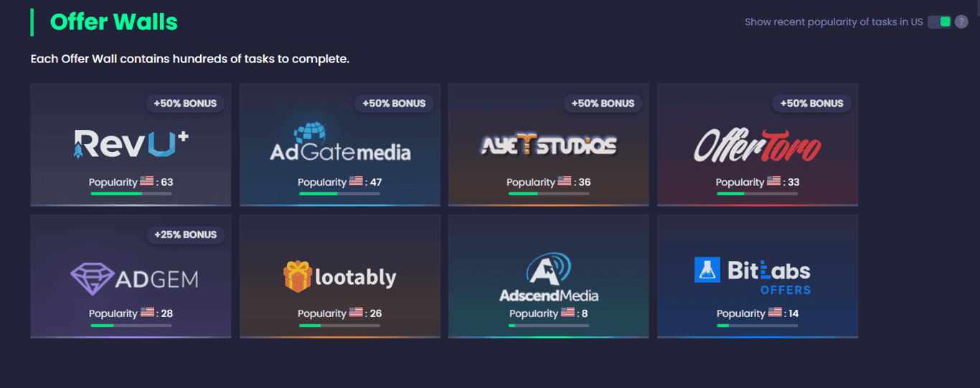The width and height of the screenshot is (980, 388).
Task: Open the OfferToro offer wall
Action: (758, 145)
